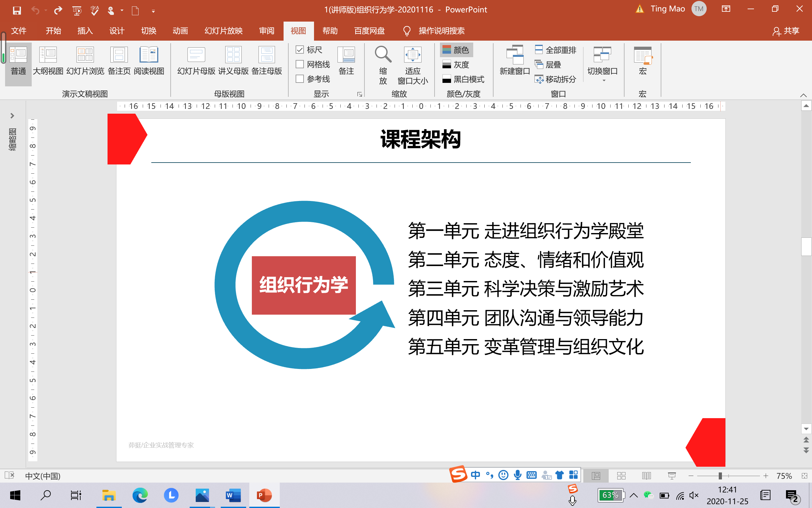The image size is (812, 508).
Task: Switch to 审阅 Review tab
Action: 267,31
